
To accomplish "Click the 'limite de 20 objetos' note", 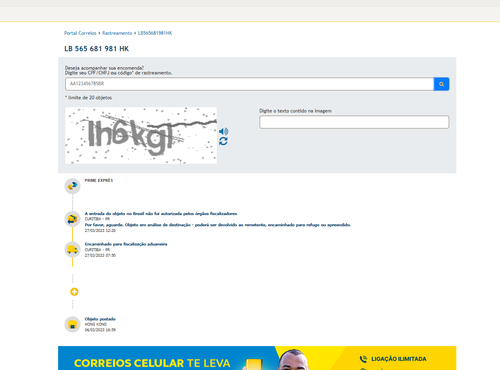I will pos(88,98).
